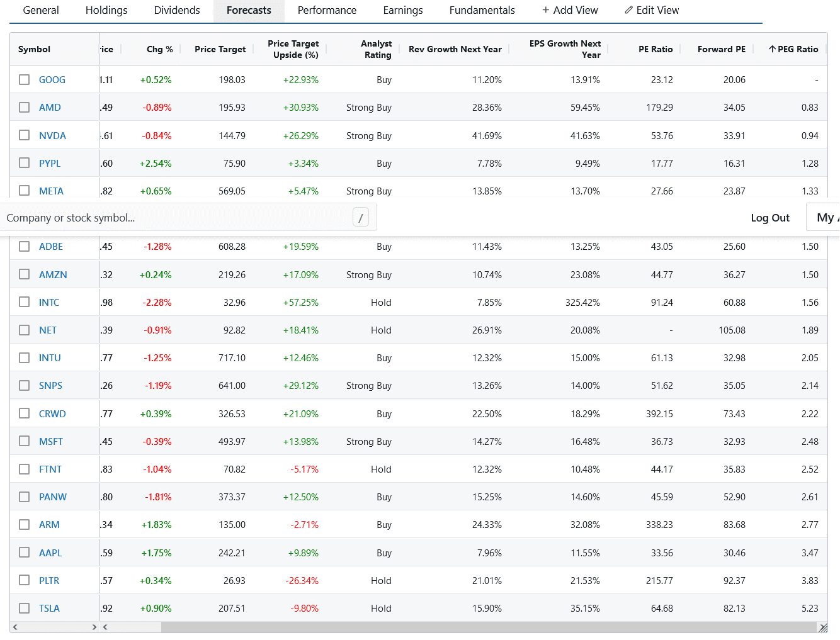Tick the MSFT row checkbox
The height and width of the screenshot is (640, 840).
point(25,441)
